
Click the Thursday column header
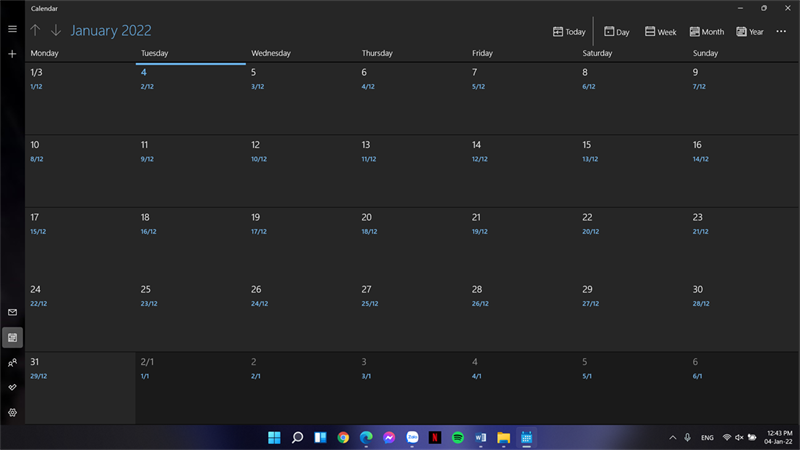coord(377,53)
